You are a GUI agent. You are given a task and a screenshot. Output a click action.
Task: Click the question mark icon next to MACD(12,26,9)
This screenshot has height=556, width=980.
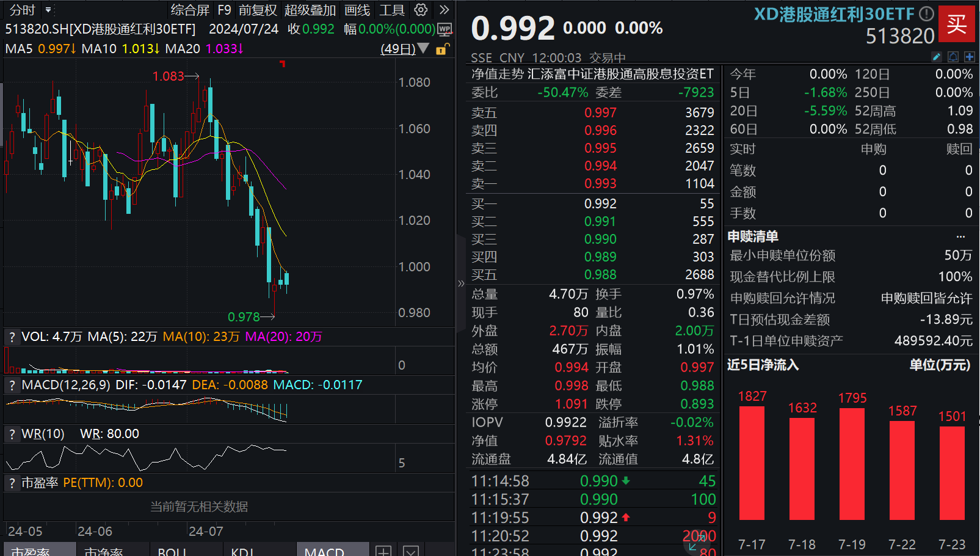pyautogui.click(x=12, y=385)
